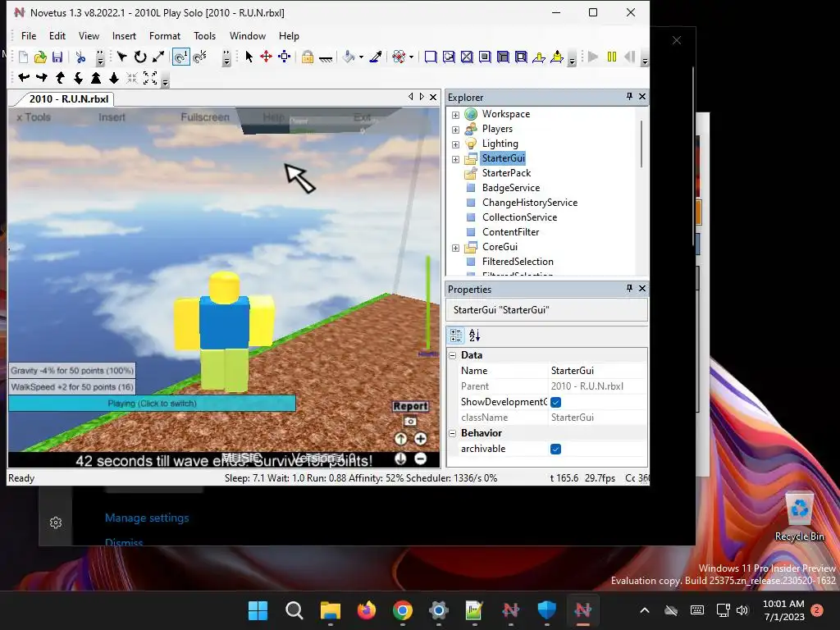
Task: Click the in-game screenshot camera icon
Action: 410,422
